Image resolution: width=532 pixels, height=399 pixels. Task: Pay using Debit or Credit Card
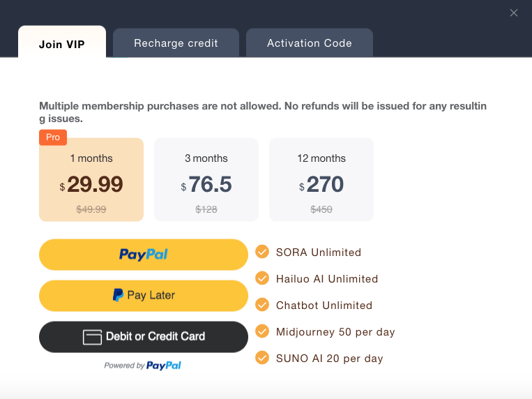(144, 337)
